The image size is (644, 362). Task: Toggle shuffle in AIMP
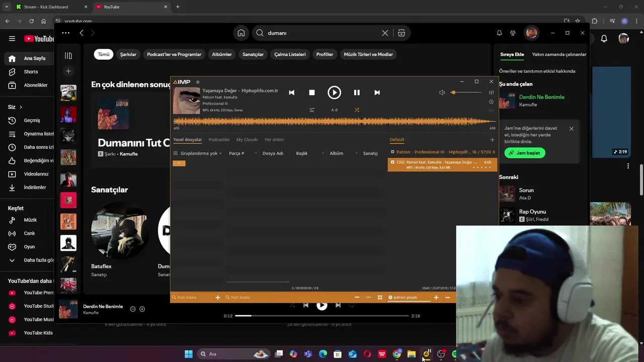(x=357, y=110)
